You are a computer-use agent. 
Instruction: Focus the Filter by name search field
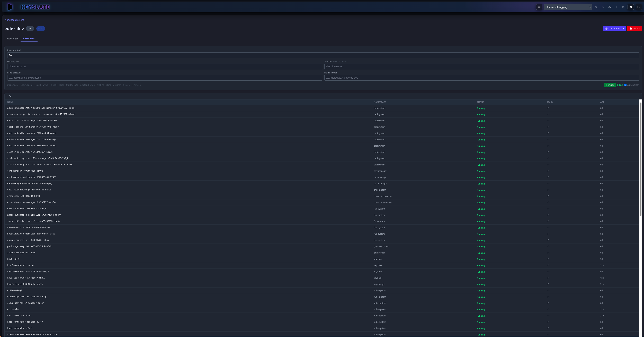click(x=481, y=67)
